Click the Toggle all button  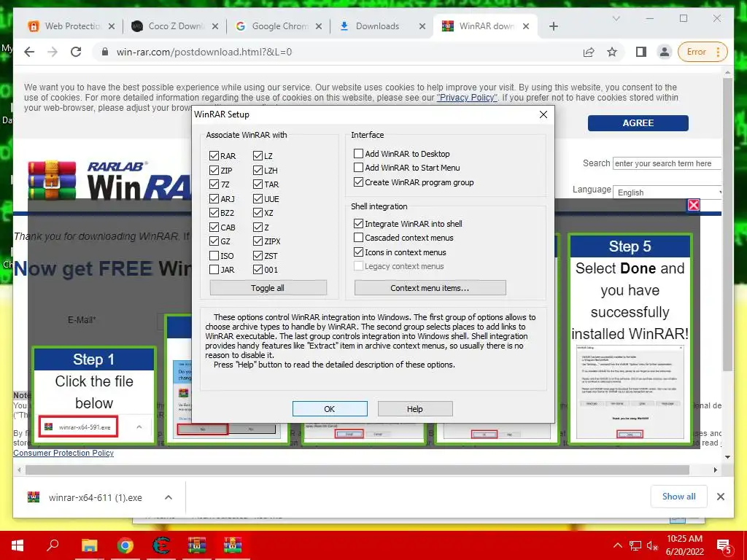point(268,287)
